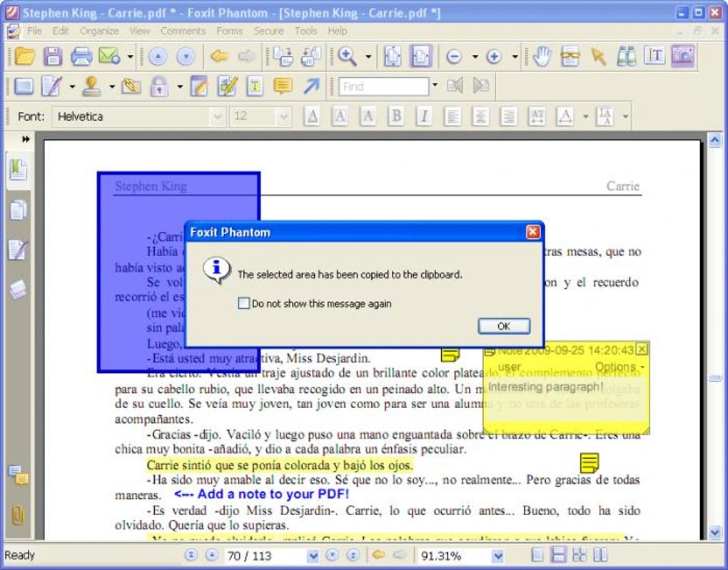Go to previous view with yellow back arrow

tap(218, 56)
